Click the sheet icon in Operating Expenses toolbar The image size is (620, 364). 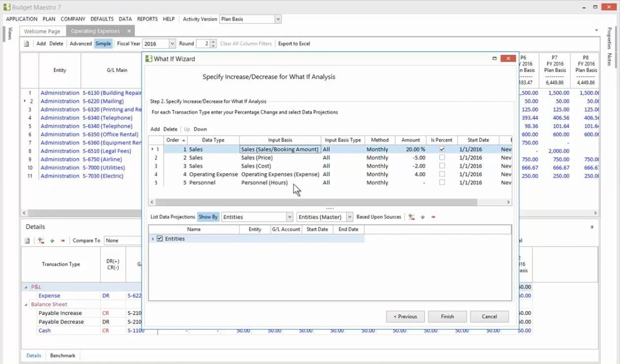click(x=27, y=44)
